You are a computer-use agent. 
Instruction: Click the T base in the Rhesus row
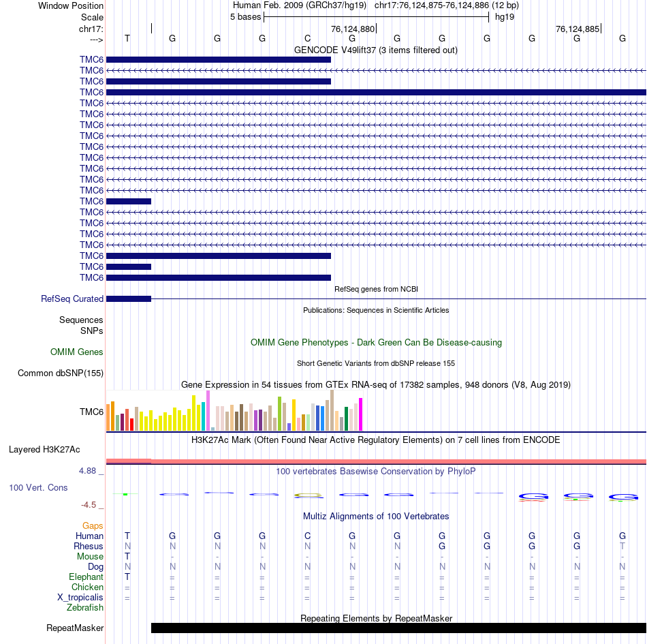(622, 546)
